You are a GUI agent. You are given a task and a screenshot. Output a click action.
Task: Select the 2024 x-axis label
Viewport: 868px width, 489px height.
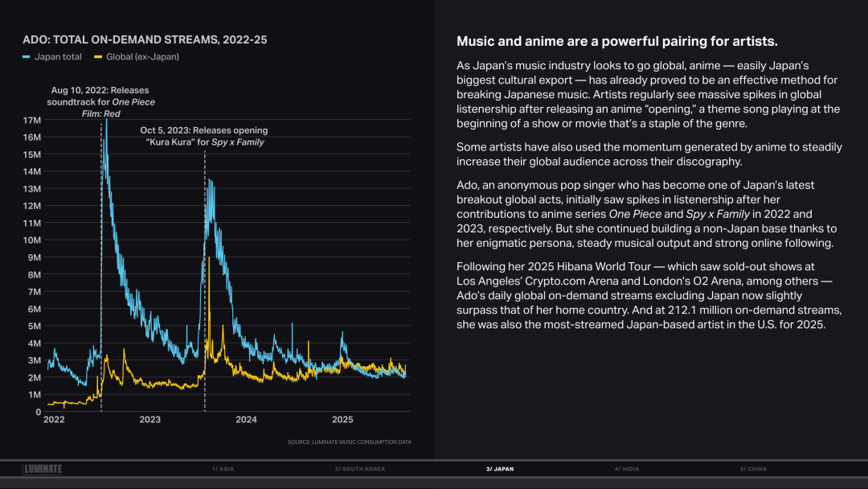coord(246,420)
